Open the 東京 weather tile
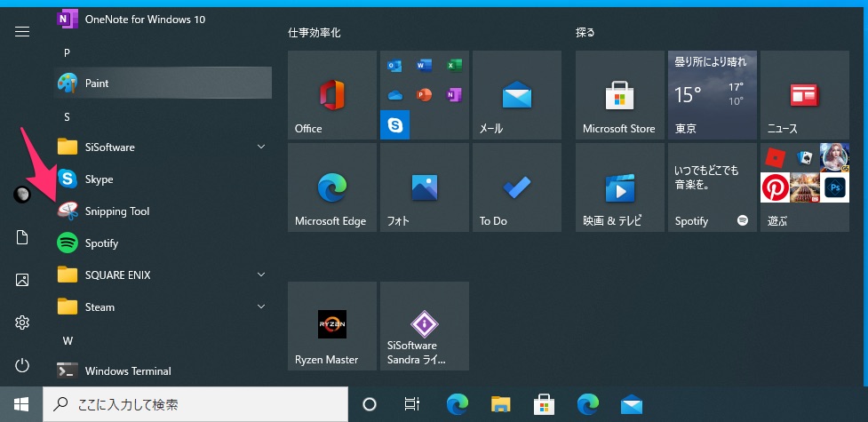Screen dimensions: 868x422 point(713,95)
